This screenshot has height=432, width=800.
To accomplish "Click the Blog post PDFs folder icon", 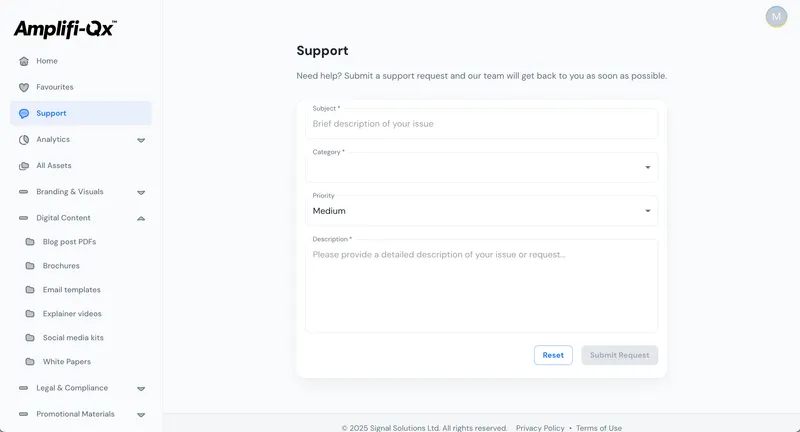I will 30,242.
